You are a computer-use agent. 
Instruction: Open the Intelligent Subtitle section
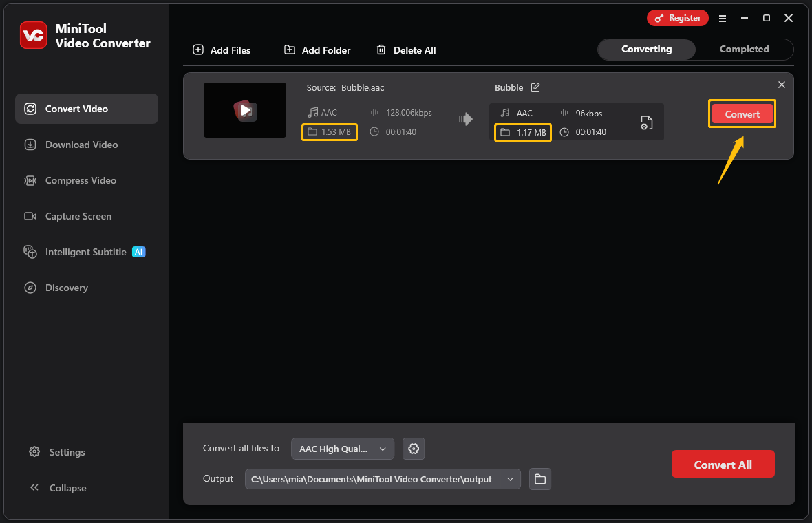pos(87,252)
